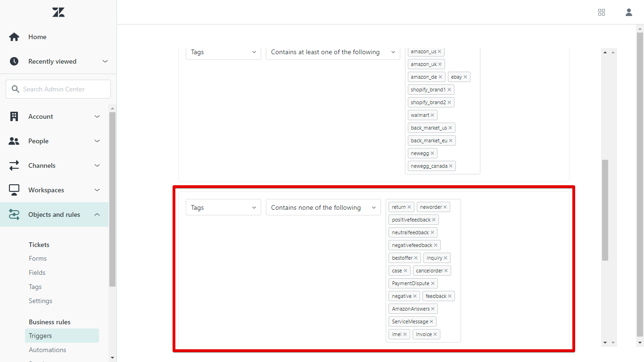Click the 'Tickets' heading text
644x362 pixels.
pos(39,245)
